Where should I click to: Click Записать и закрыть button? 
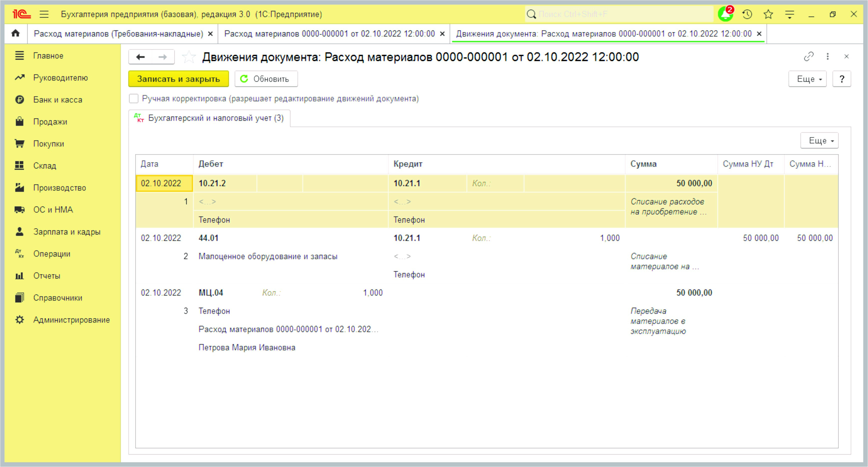tap(178, 79)
